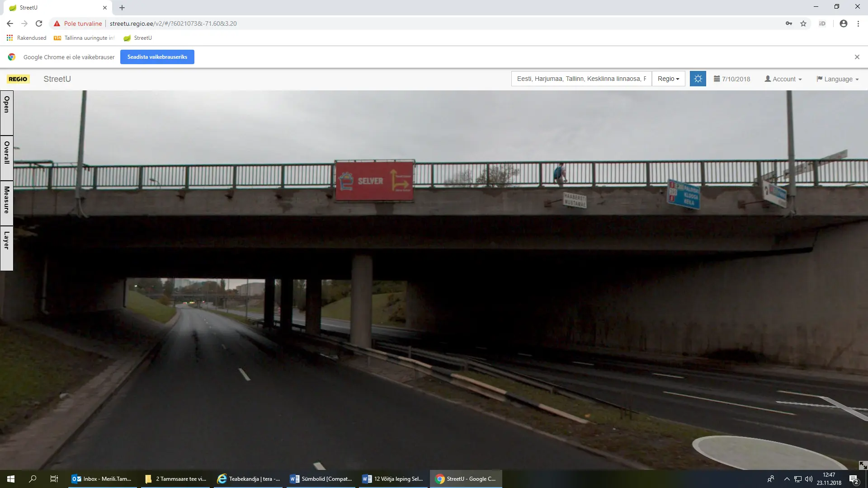The height and width of the screenshot is (488, 868).
Task: Open the Windows Task View icon
Action: click(54, 479)
